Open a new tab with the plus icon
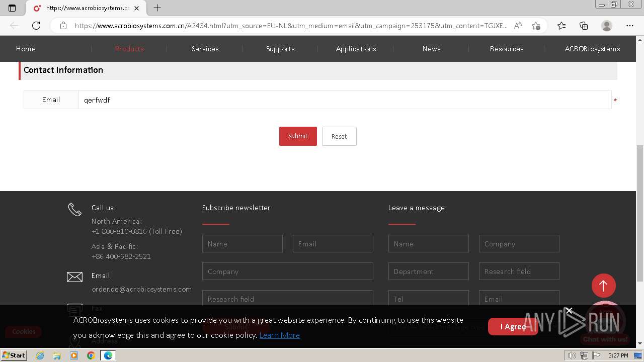This screenshot has height=362, width=644. click(157, 8)
